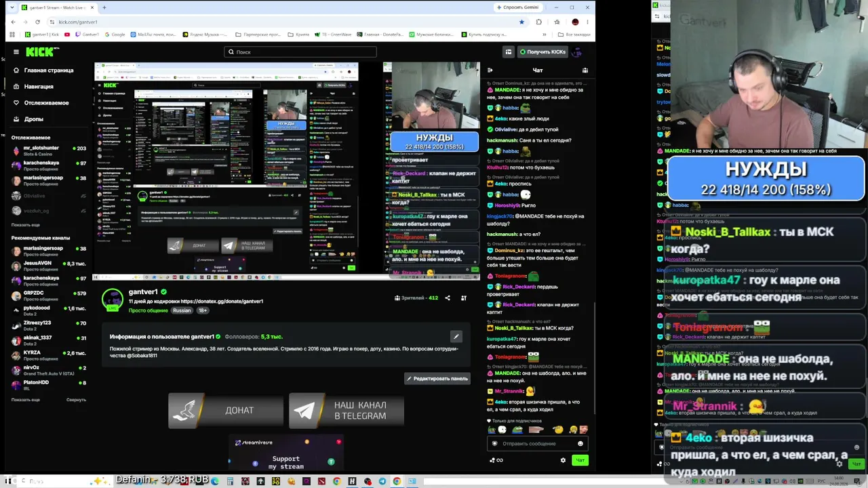
Task: Open chat settings gear icon
Action: pyautogui.click(x=563, y=460)
